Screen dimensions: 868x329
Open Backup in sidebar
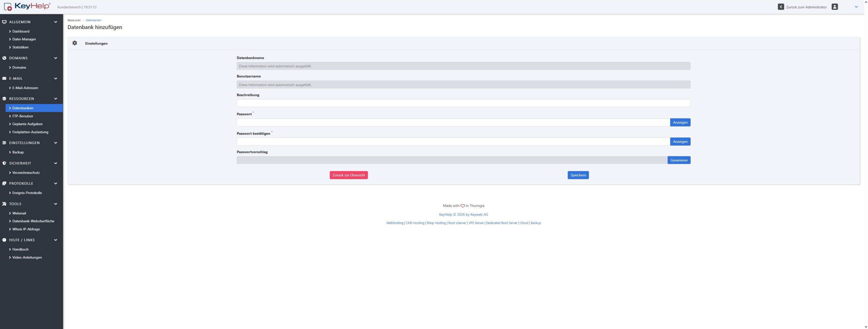pos(18,152)
